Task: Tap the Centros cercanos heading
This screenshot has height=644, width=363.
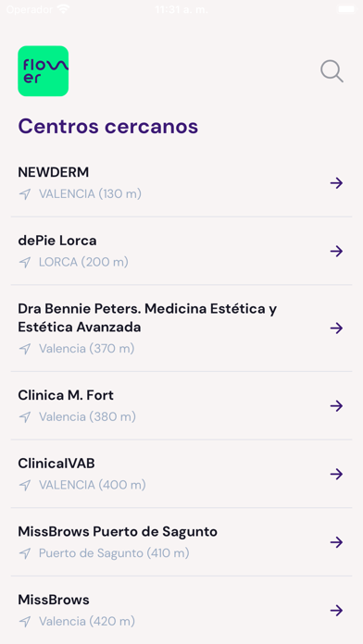Action: point(108,126)
